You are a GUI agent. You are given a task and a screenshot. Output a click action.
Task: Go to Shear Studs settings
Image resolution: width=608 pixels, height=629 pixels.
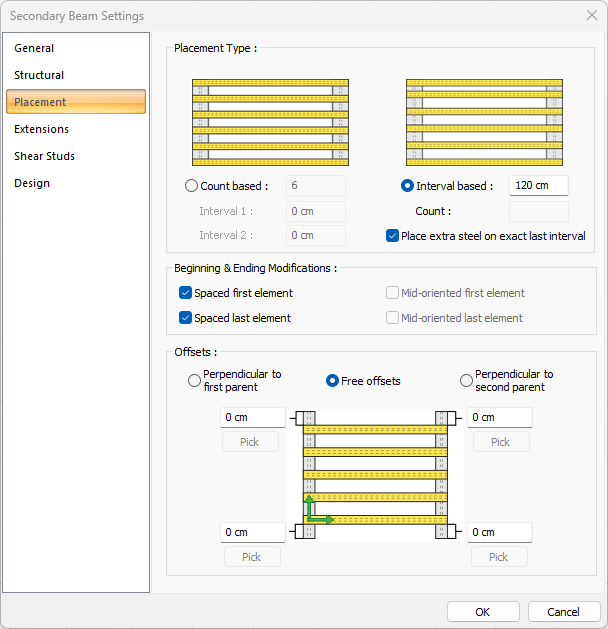[x=44, y=156]
